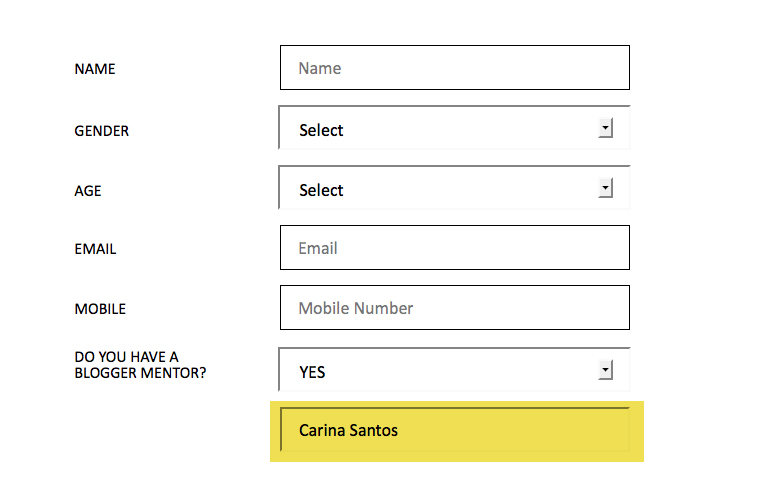Click the blogger mentor dropdown arrow icon
This screenshot has height=480, width=765.
click(605, 371)
